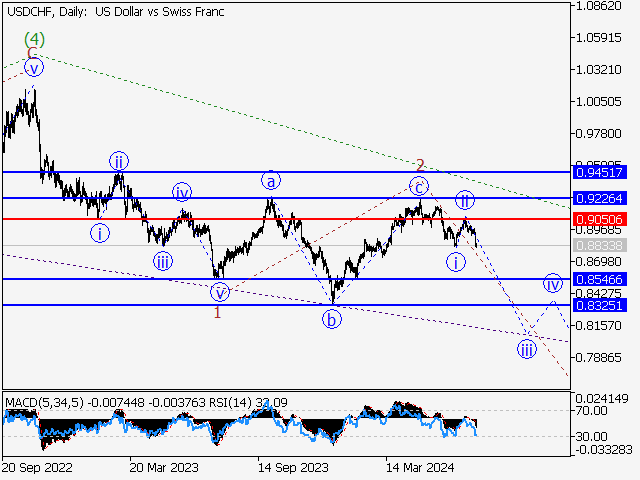Select the circled b wave label
Screen dimensions: 640x480
coord(332,320)
